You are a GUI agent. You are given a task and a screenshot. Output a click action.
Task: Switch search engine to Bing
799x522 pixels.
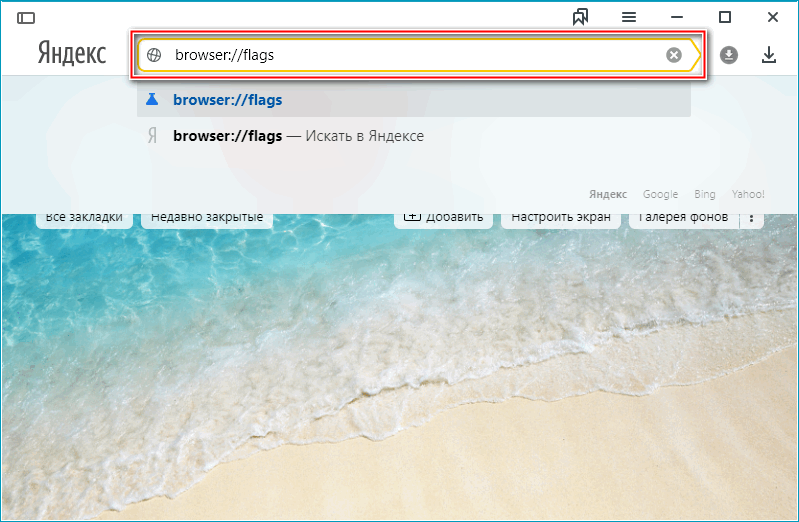point(707,194)
